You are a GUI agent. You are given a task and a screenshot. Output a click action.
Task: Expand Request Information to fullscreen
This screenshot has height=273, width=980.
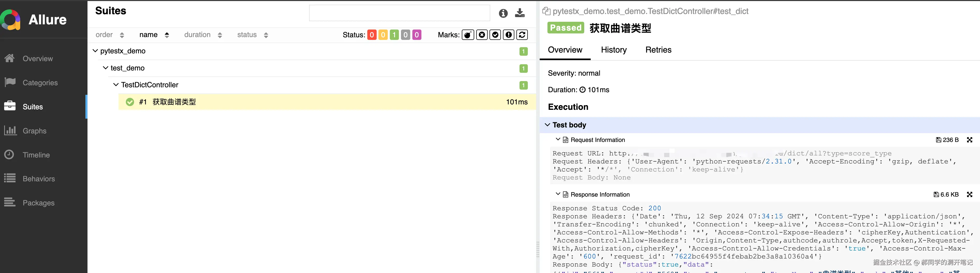(970, 140)
